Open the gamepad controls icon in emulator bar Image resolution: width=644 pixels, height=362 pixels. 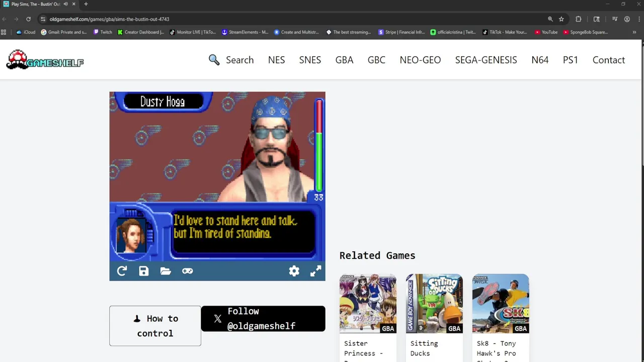187,271
